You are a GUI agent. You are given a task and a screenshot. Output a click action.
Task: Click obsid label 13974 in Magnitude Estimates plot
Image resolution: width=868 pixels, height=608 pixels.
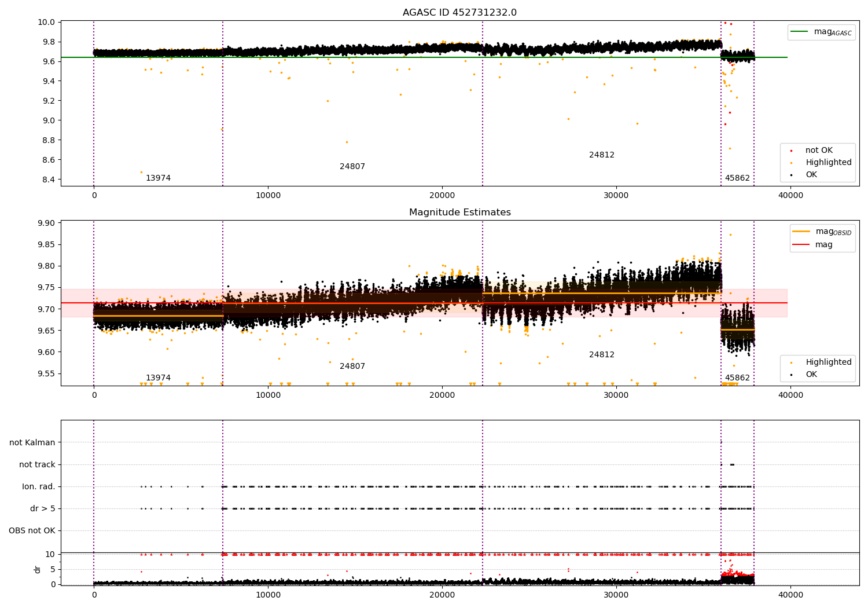pos(158,378)
